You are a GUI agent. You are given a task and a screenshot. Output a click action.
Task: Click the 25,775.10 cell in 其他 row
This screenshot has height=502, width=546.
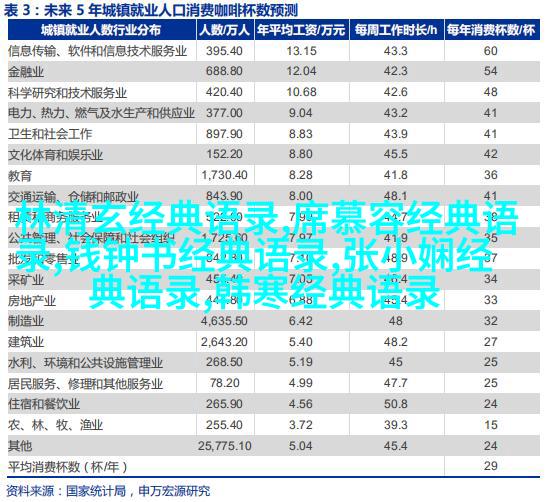coord(225,446)
